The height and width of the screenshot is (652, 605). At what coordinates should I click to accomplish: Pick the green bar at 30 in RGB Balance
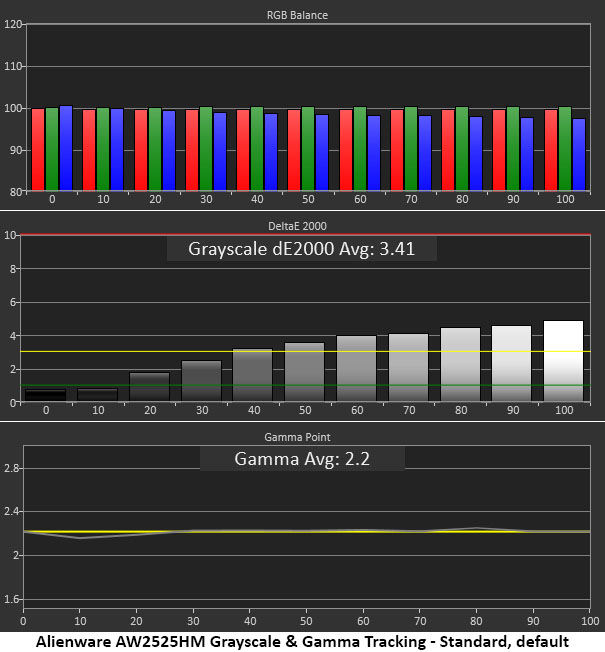[x=206, y=149]
